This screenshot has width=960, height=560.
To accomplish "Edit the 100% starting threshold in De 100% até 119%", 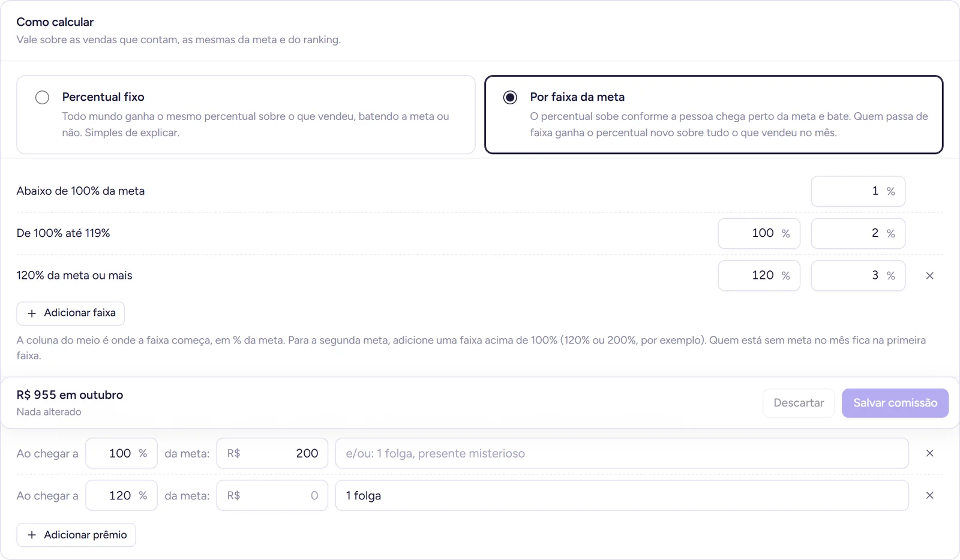I will pos(759,233).
